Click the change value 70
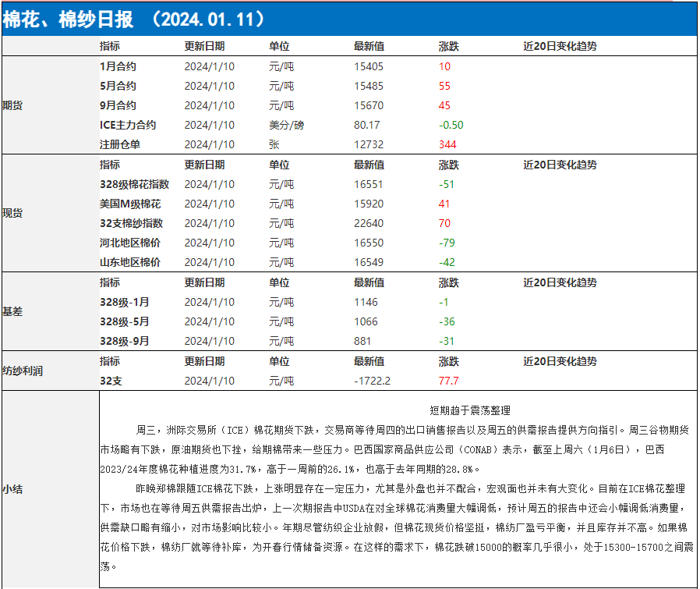 pyautogui.click(x=444, y=223)
